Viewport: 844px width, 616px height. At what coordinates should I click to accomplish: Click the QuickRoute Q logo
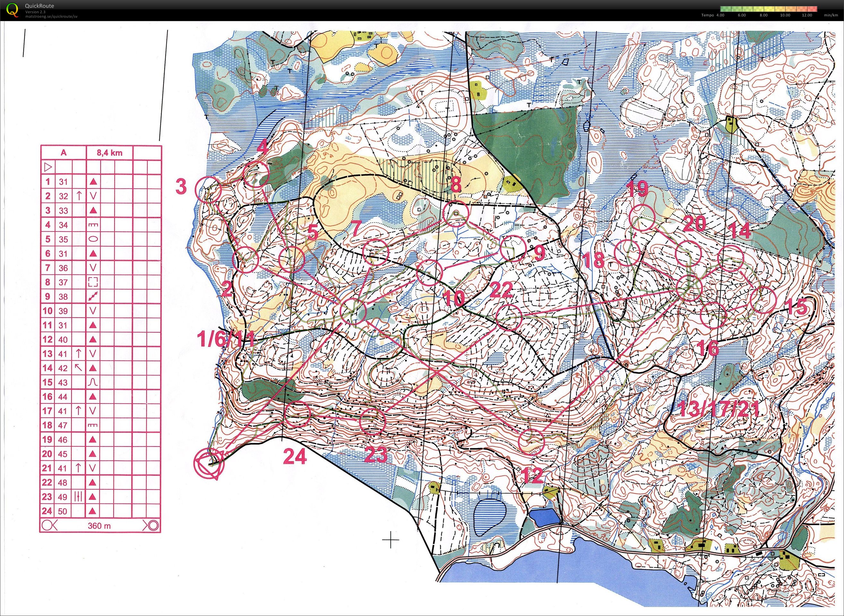pos(13,10)
